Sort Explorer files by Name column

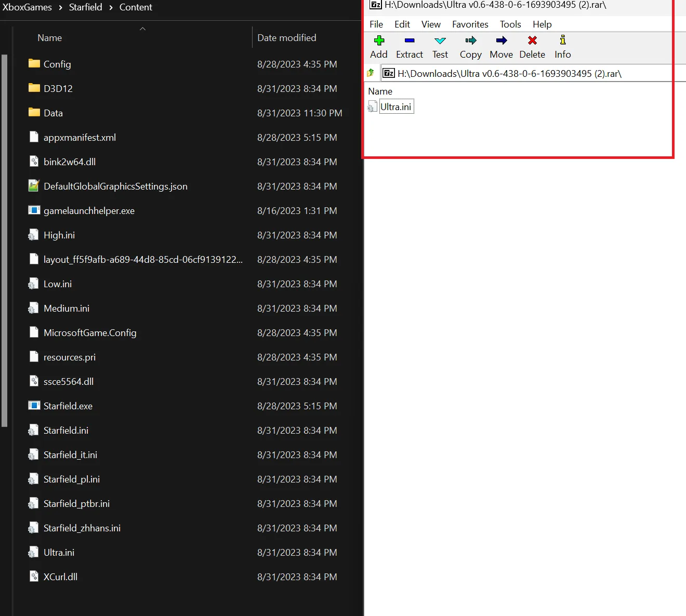point(49,38)
